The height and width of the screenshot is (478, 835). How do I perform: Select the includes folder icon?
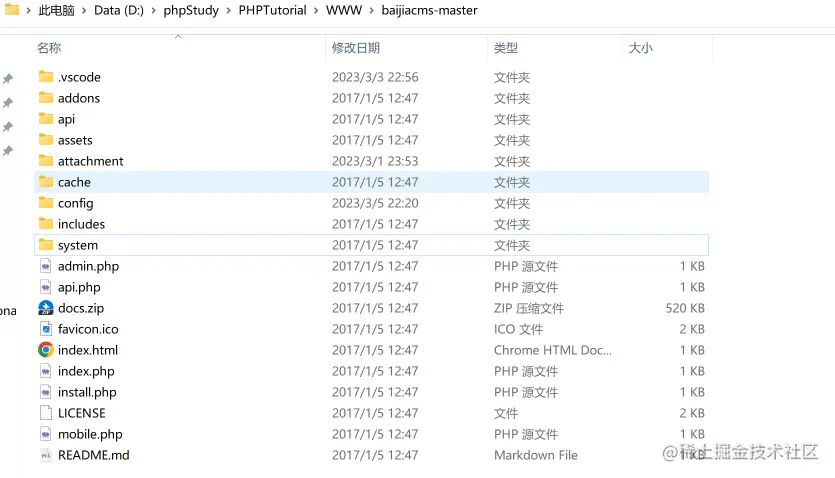46,224
